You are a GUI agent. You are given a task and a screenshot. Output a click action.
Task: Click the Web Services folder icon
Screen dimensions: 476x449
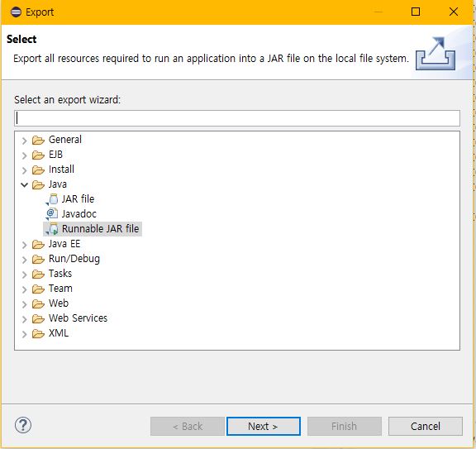point(38,318)
